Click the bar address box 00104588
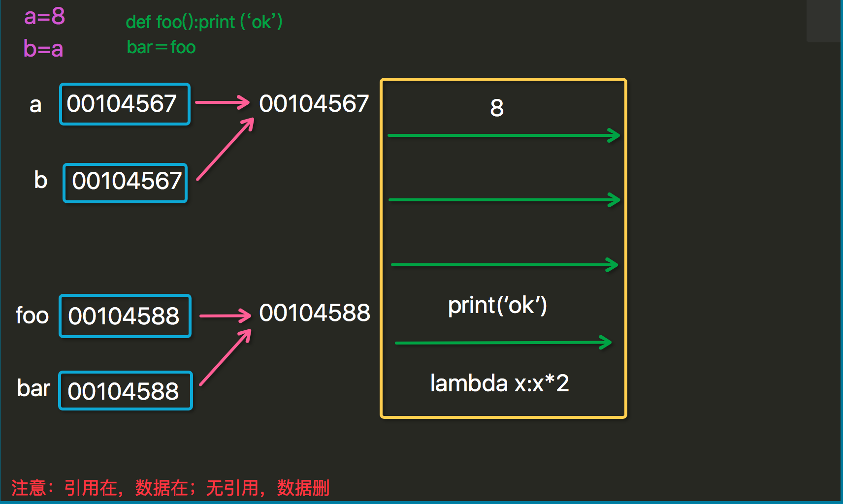 [126, 391]
